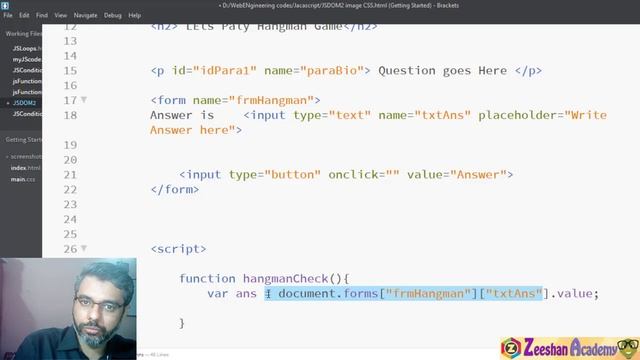Click the hangmanCheck function name
640x360 pixels.
[285, 279]
